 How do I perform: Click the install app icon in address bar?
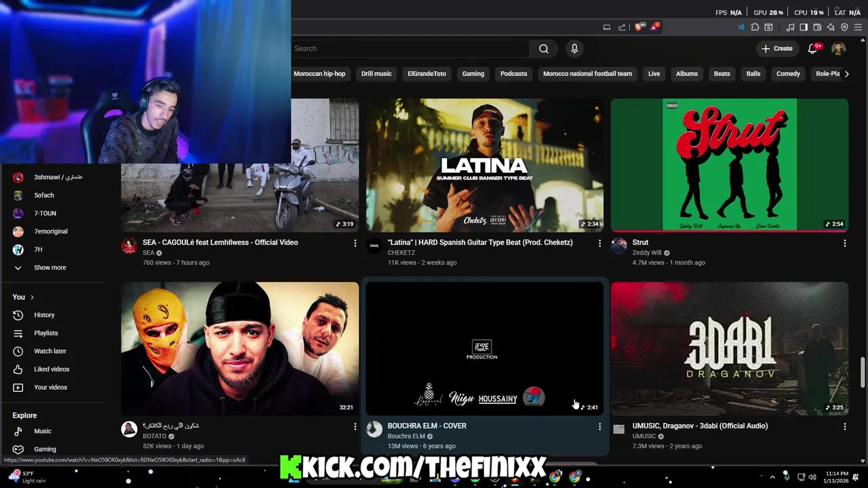607,27
